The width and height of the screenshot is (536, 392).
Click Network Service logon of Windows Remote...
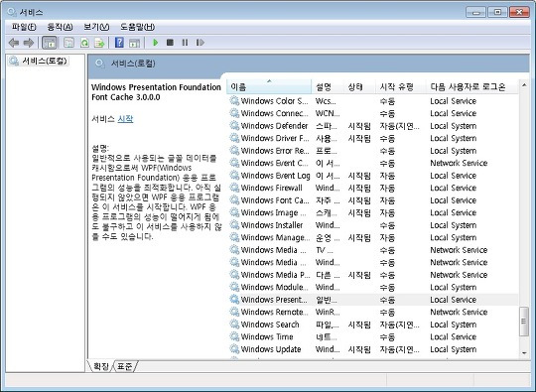pos(459,312)
